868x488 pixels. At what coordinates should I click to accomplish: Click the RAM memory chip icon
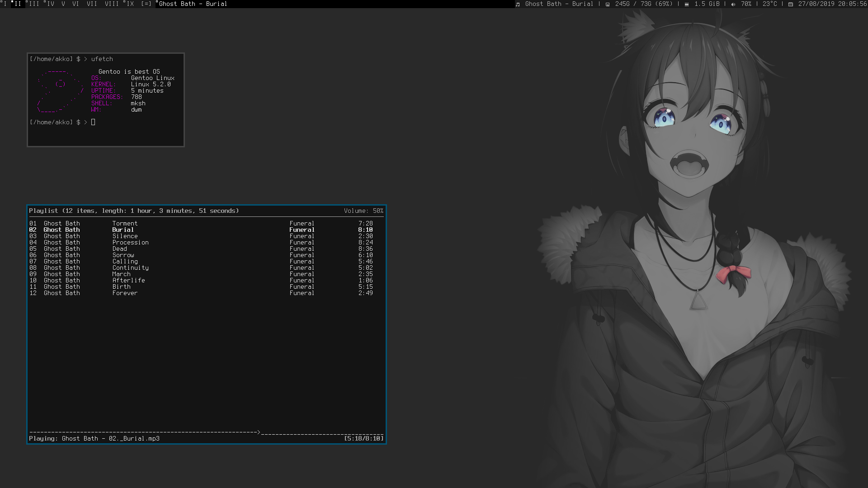687,4
